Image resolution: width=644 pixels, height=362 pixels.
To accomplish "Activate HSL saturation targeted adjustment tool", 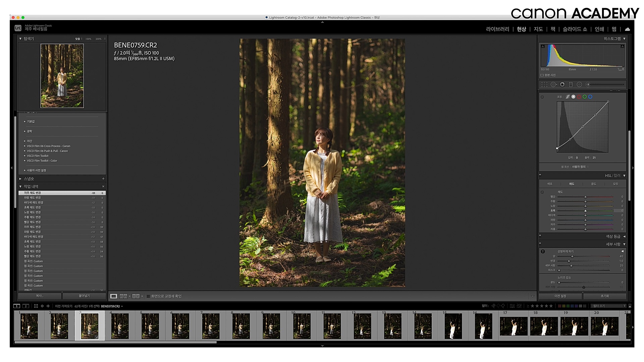I will 542,192.
